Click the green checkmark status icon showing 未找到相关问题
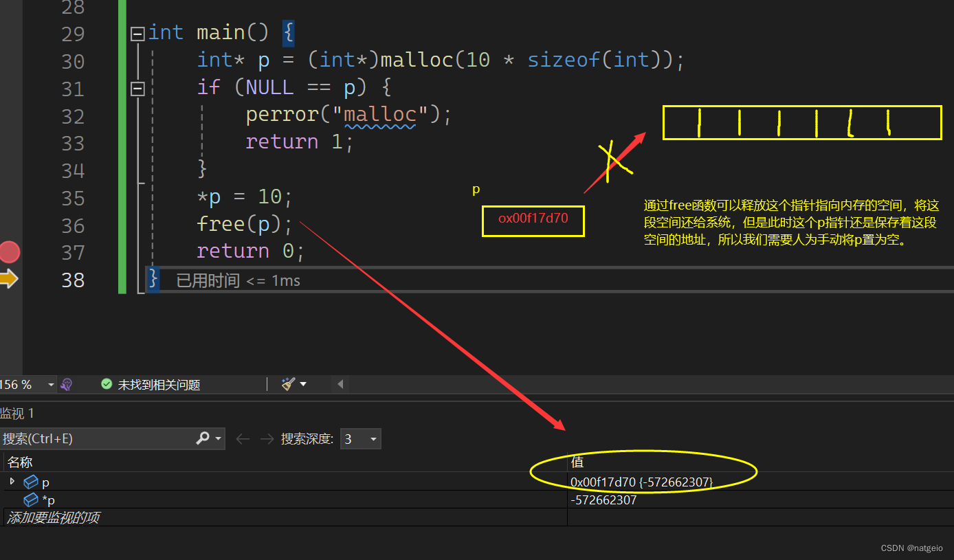Image resolution: width=954 pixels, height=560 pixels. click(107, 384)
